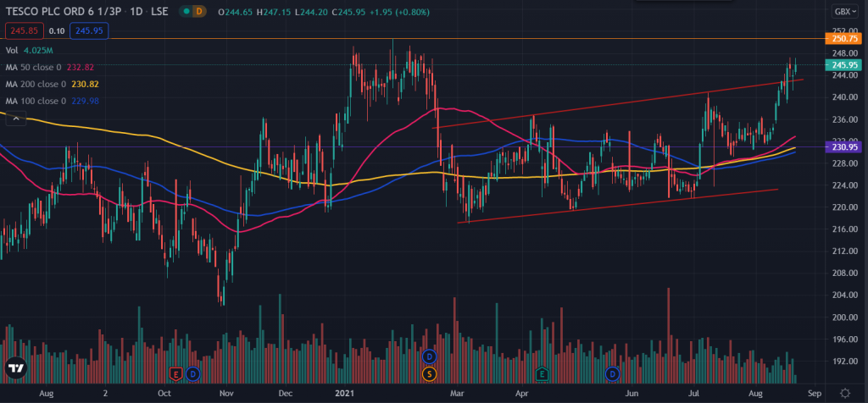The height and width of the screenshot is (403, 868).
Task: Click the Dec label on time axis
Action: 285,394
